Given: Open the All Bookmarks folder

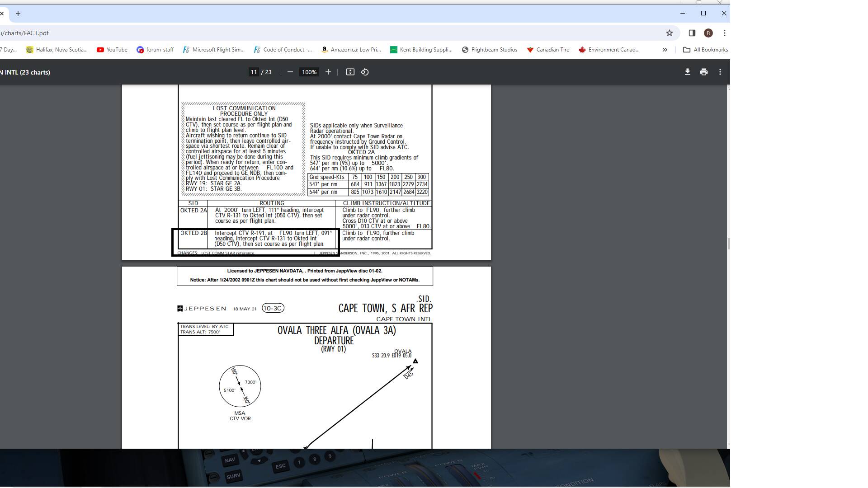Looking at the screenshot, I should point(705,50).
